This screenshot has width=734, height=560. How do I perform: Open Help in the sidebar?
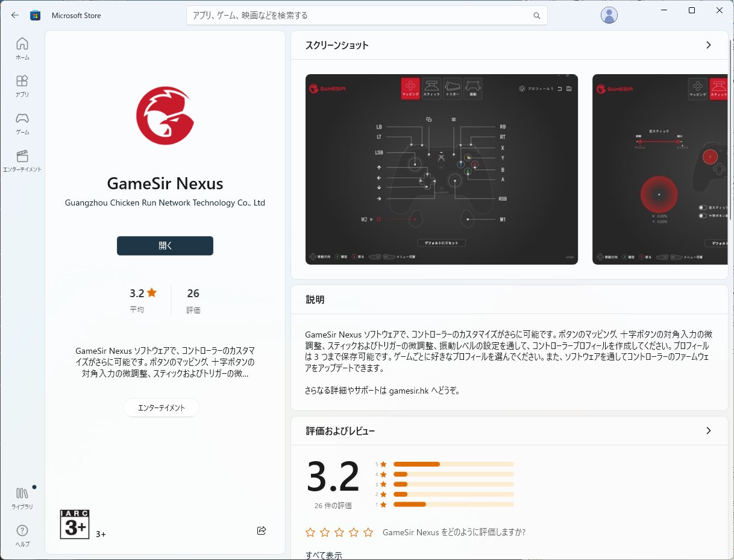22,535
